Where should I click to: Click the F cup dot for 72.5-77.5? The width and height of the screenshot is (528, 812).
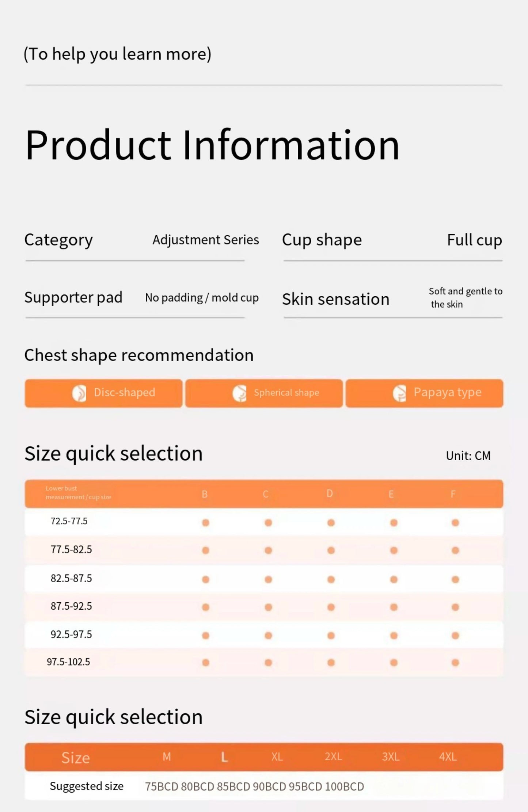click(x=455, y=523)
